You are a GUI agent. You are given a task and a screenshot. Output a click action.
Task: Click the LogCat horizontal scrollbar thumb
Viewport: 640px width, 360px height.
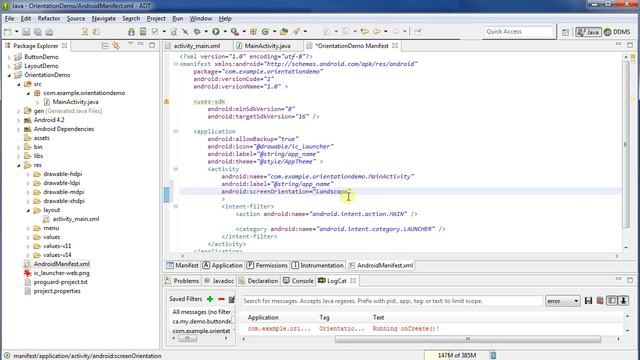tap(468, 339)
